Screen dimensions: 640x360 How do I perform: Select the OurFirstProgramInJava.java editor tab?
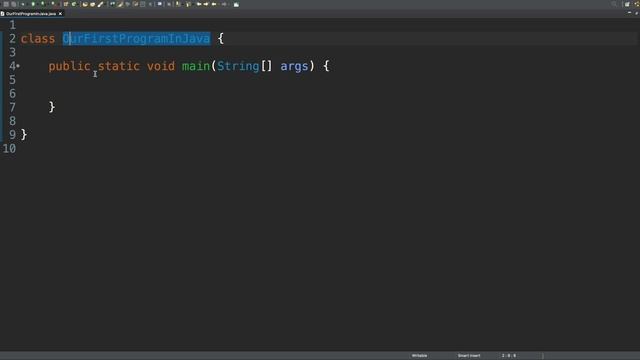click(x=31, y=13)
